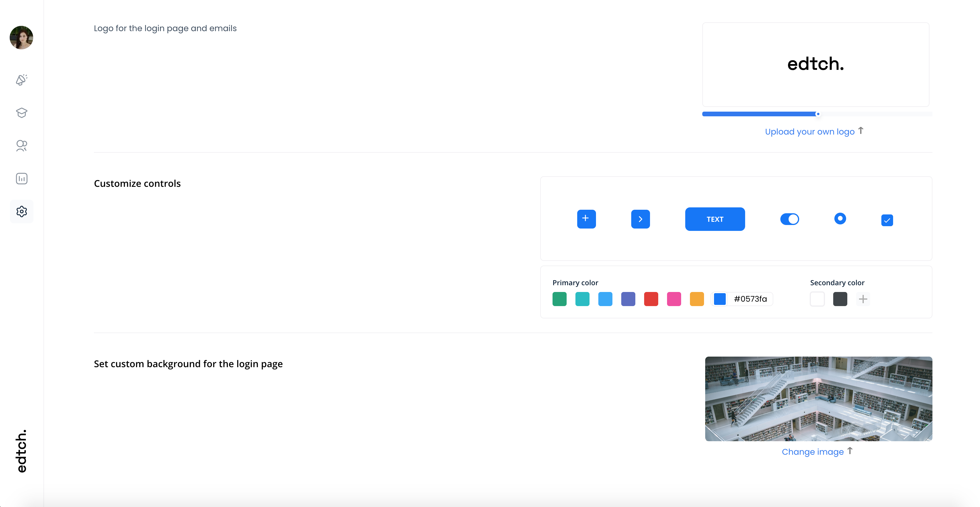Open the courses graduation cap icon

coord(22,113)
